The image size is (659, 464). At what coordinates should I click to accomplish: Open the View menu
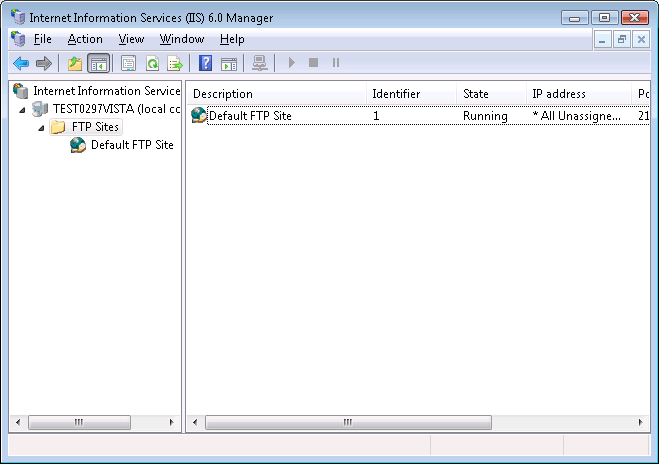pyautogui.click(x=131, y=39)
